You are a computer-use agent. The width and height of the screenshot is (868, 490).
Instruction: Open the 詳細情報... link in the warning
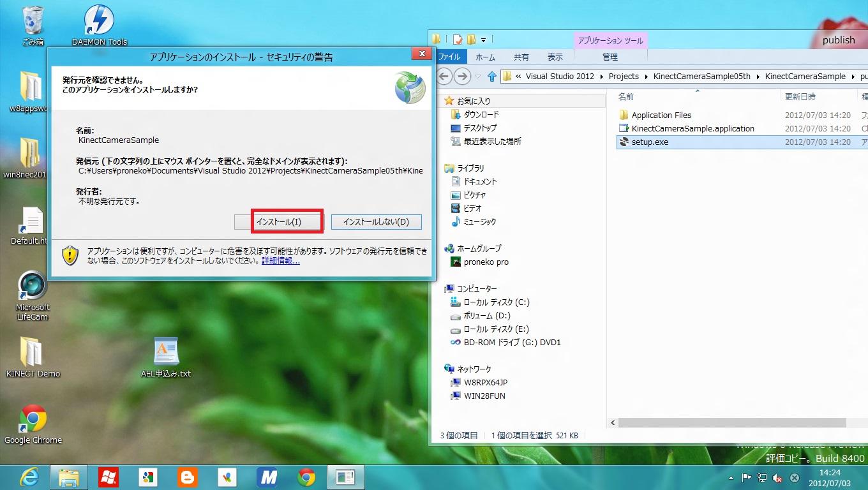tap(280, 261)
